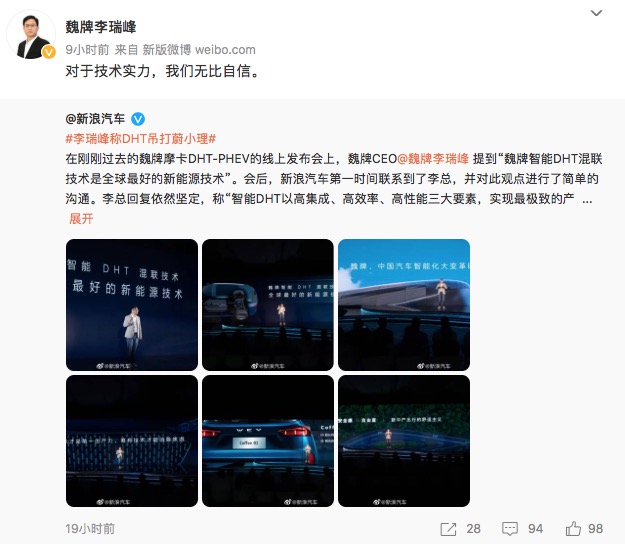Open first photo with 最好的新能源技术 text

132,305
